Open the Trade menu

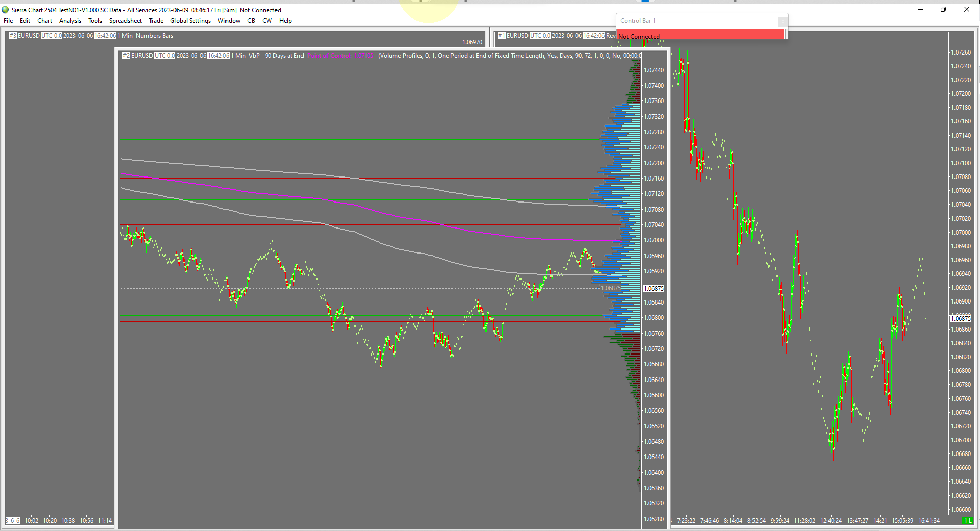(156, 21)
